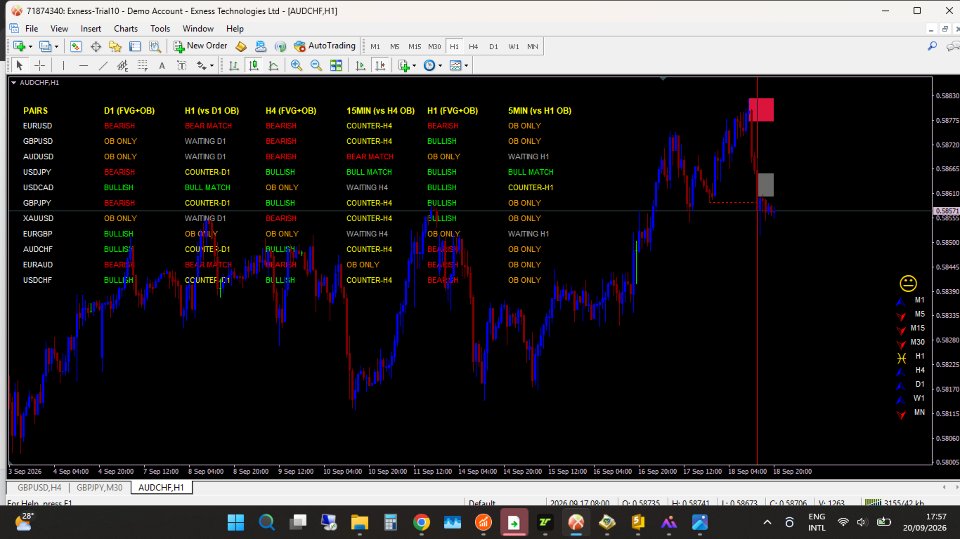Viewport: 960px width, 539px height.
Task: Open the Strategy Tester magnifier icon
Action: tap(155, 46)
